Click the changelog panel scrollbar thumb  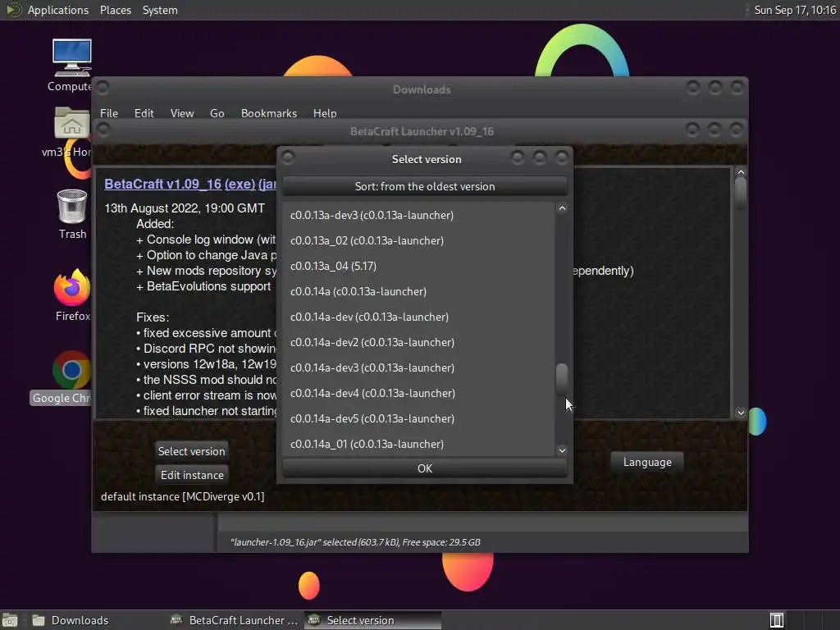pos(741,192)
